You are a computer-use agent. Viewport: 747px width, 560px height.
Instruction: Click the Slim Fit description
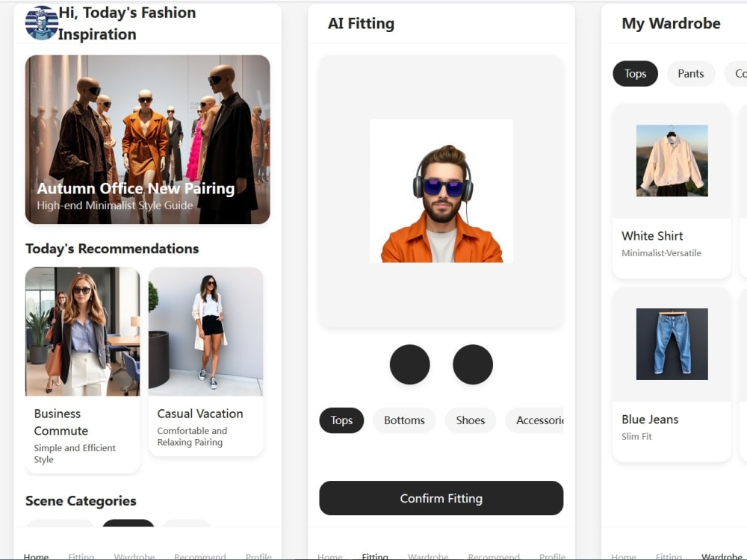pos(636,436)
